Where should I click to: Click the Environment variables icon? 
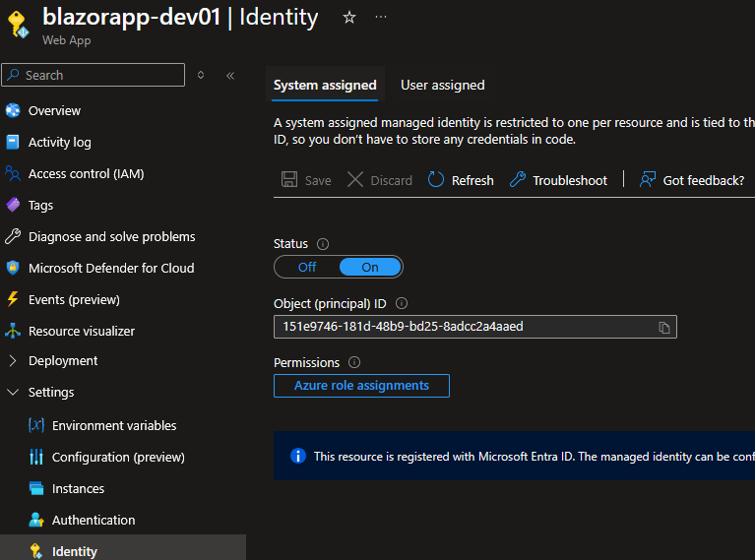[36, 425]
